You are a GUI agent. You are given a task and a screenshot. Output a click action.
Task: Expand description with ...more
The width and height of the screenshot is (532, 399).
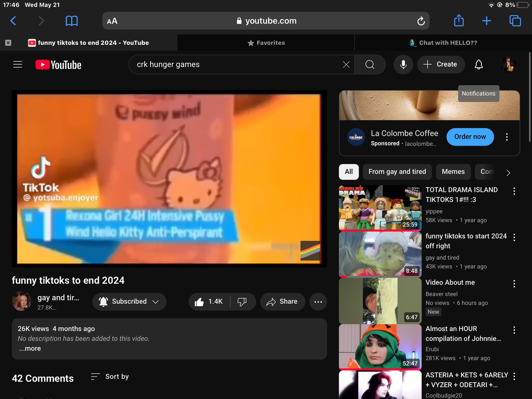coord(30,349)
